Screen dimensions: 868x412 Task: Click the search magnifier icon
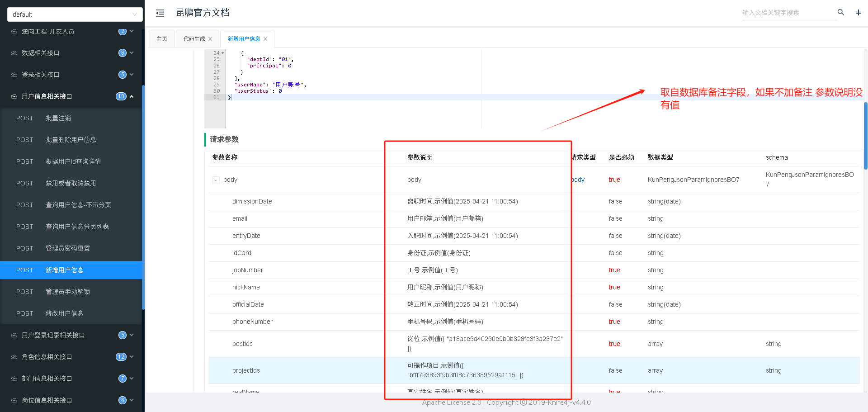(840, 12)
